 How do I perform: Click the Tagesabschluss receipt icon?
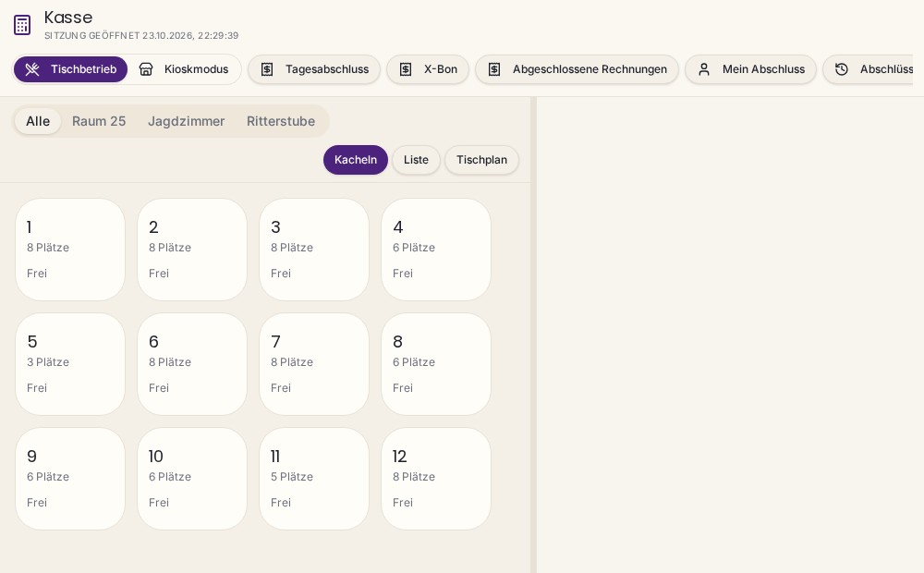coord(267,69)
